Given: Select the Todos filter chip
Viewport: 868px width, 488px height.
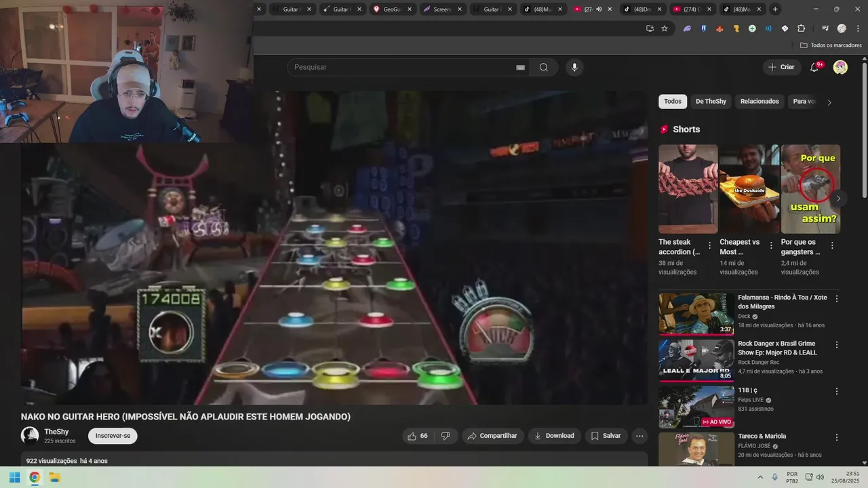Looking at the screenshot, I should point(673,102).
